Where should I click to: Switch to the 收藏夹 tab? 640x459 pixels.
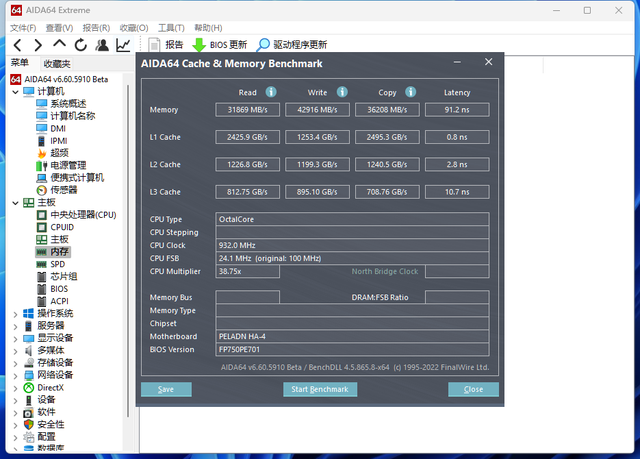57,64
